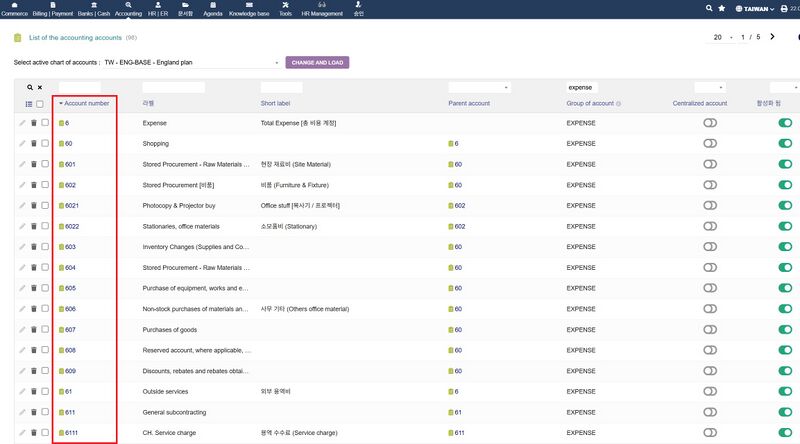The image size is (800, 444).
Task: Select all rows with the header checkbox
Action: click(x=40, y=103)
